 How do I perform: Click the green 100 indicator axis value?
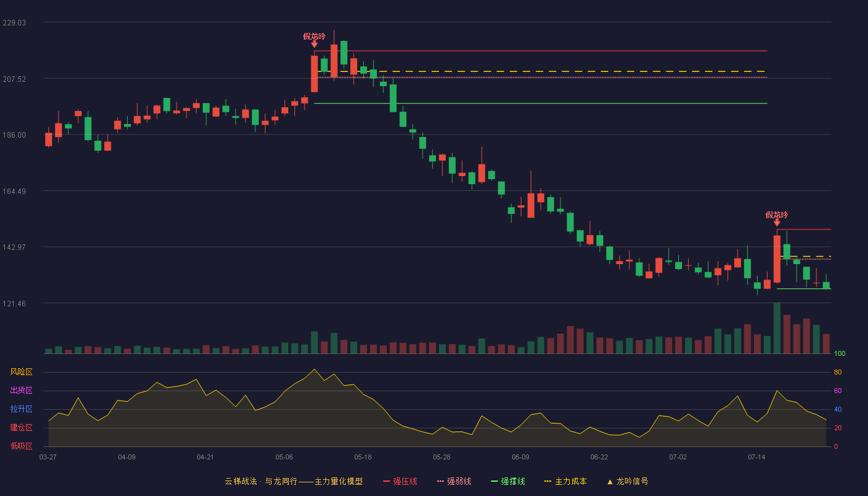(839, 354)
